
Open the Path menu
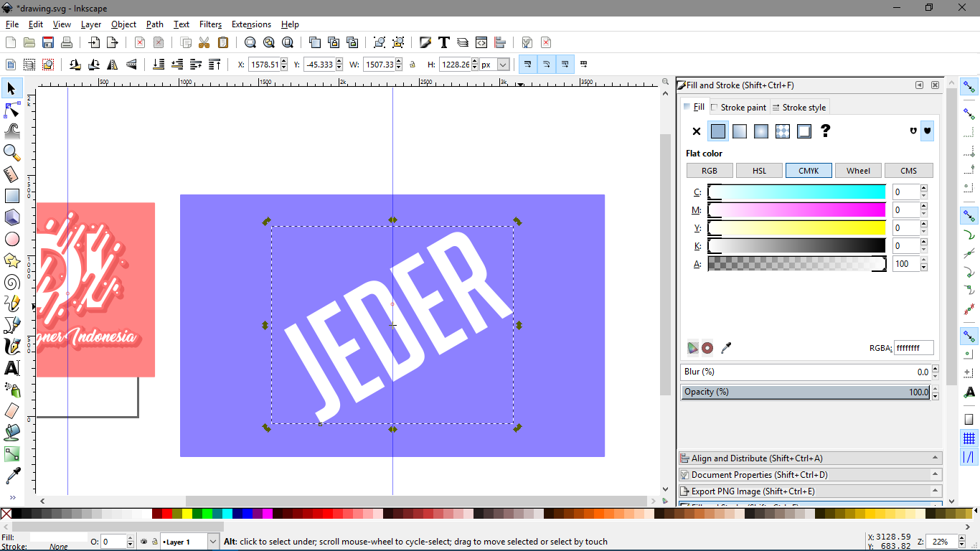(154, 24)
